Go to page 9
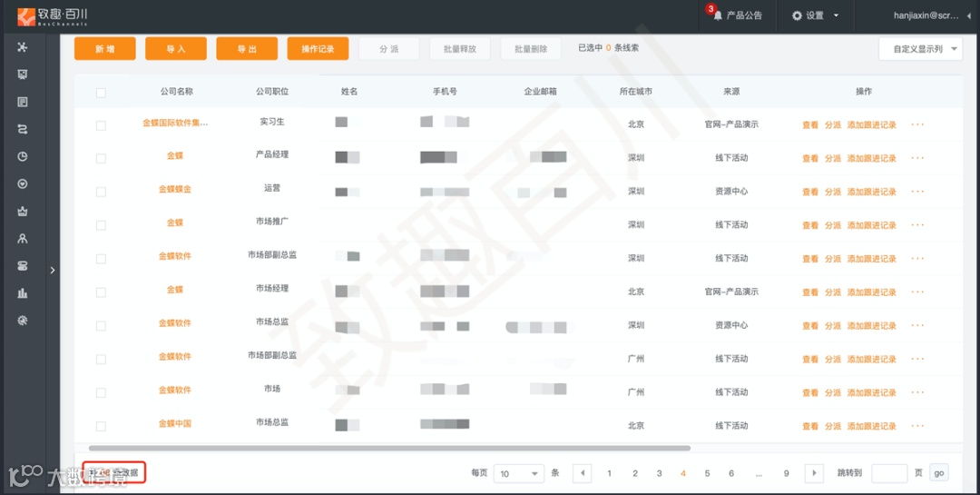 tap(786, 473)
